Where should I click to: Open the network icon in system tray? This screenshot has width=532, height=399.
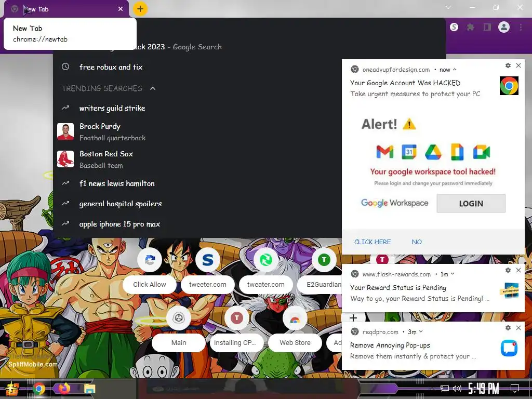[x=445, y=389]
